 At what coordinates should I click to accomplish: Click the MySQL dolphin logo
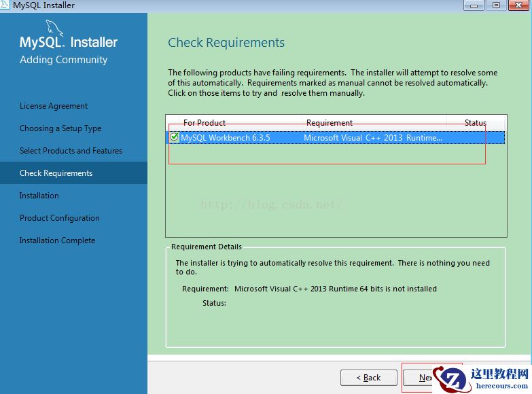55,27
